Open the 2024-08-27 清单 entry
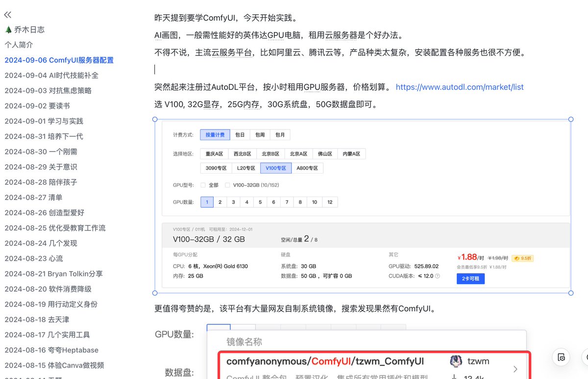Image resolution: width=588 pixels, height=379 pixels. click(33, 198)
